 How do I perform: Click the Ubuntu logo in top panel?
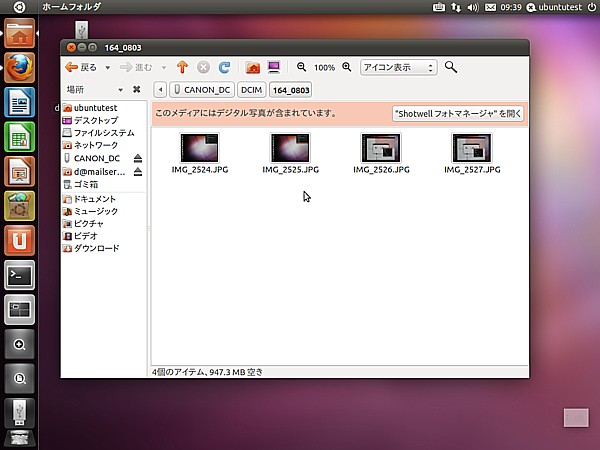click(x=19, y=7)
